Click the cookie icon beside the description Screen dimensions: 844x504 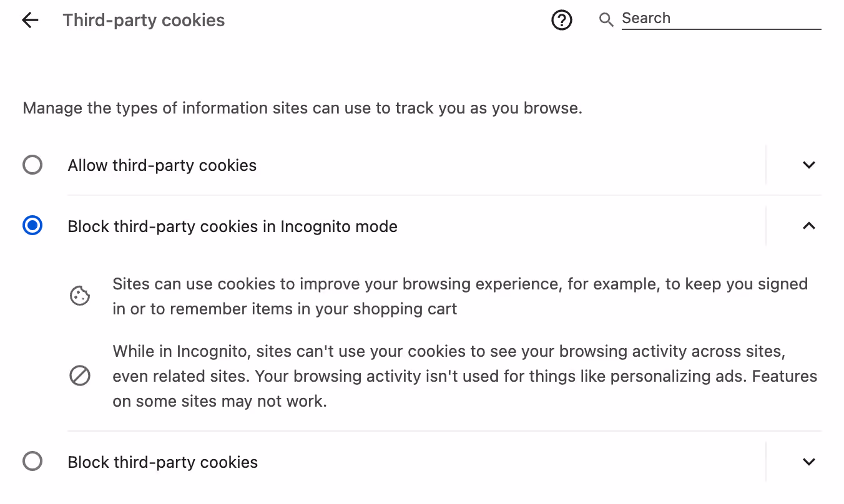80,295
